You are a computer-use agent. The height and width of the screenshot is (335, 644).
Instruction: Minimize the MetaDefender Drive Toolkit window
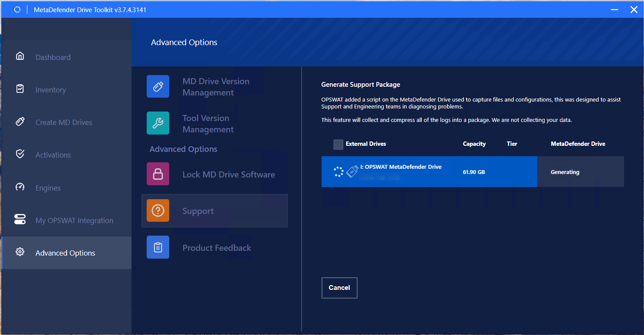(615, 10)
